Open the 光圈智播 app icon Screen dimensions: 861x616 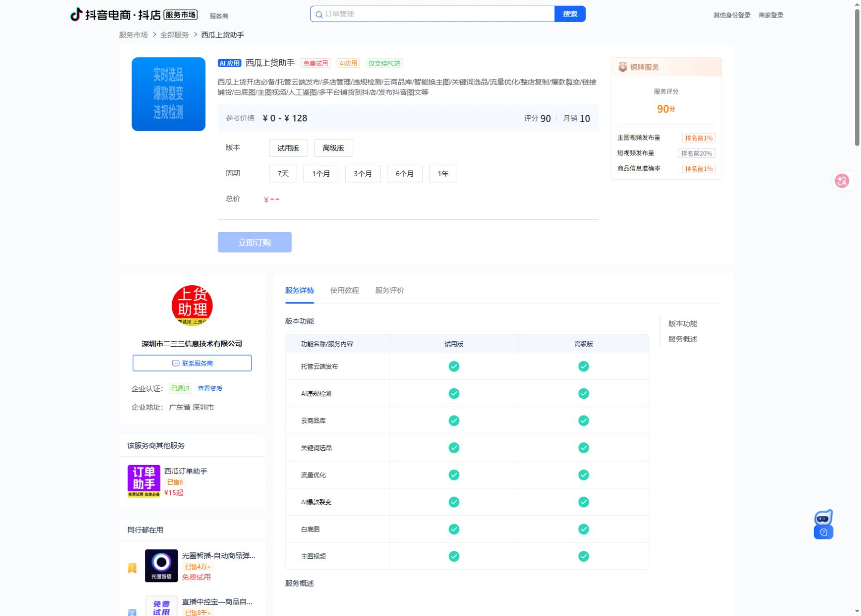pyautogui.click(x=161, y=566)
